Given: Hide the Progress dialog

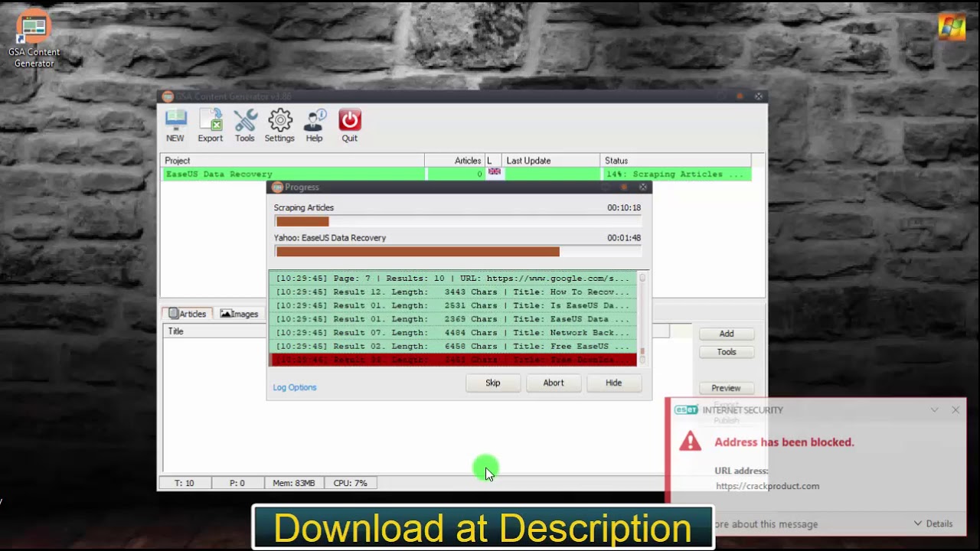Looking at the screenshot, I should tap(614, 383).
